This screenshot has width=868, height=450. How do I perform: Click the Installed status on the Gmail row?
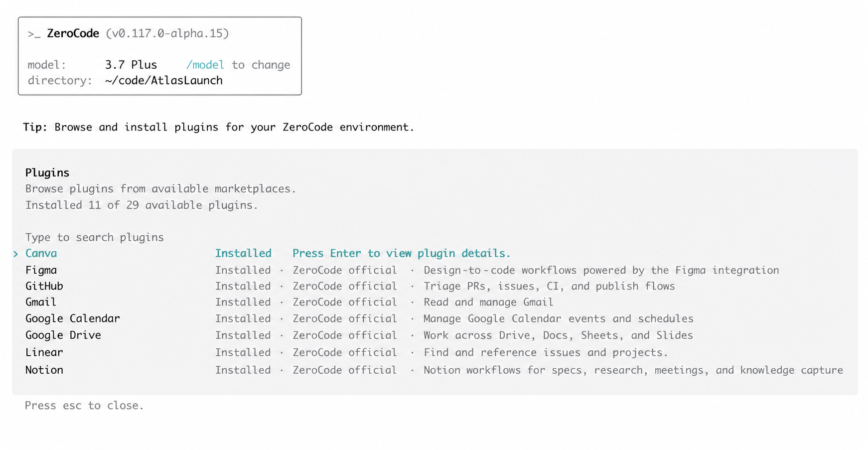243,302
